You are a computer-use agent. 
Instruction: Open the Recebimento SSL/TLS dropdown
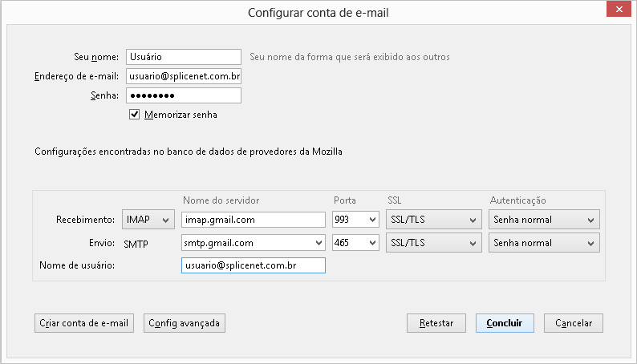coord(434,220)
